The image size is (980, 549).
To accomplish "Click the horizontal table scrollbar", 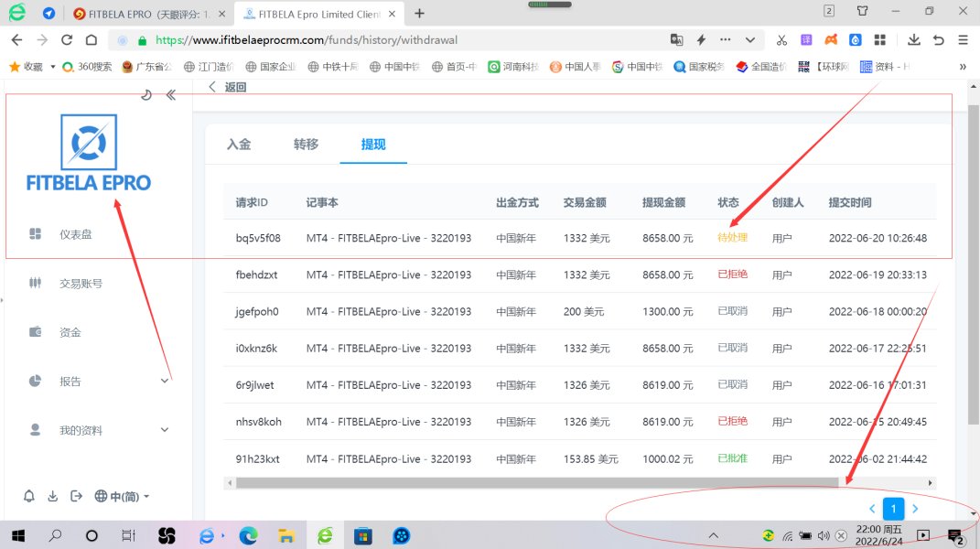I will point(531,482).
